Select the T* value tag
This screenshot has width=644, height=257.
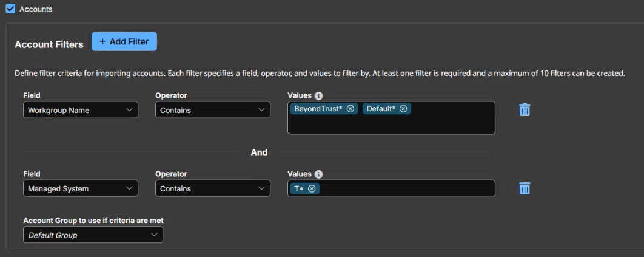point(299,189)
